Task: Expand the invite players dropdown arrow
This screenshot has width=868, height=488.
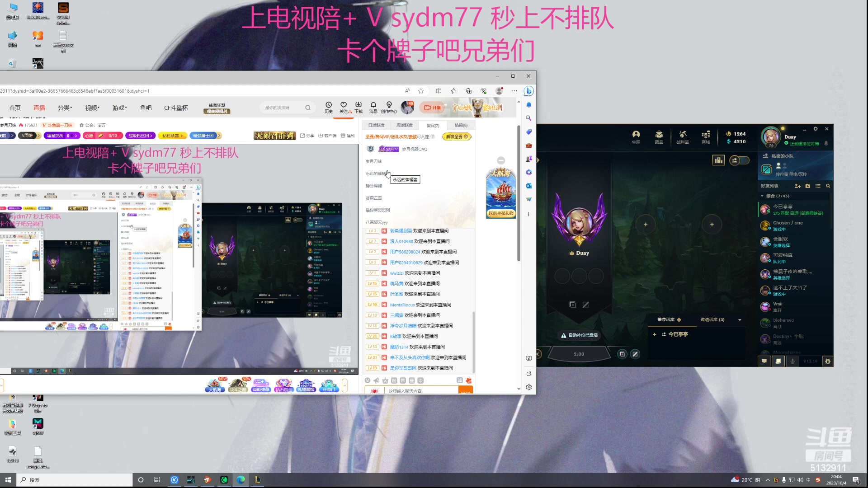Action: 740,320
